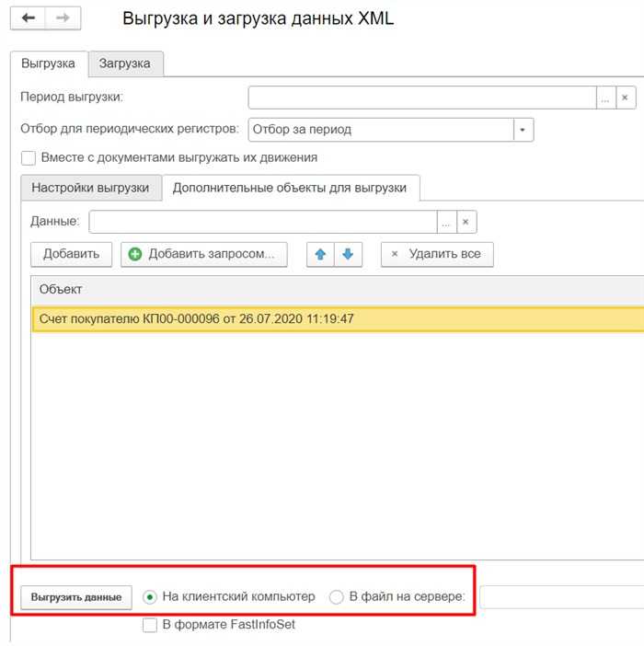Click the Добавить button
The width and height of the screenshot is (644, 646).
click(x=71, y=254)
